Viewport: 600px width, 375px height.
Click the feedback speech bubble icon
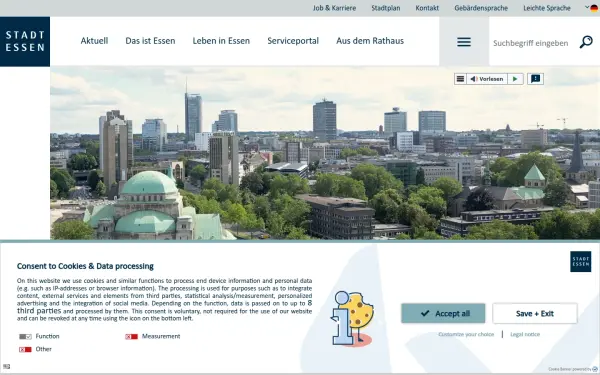click(x=535, y=79)
